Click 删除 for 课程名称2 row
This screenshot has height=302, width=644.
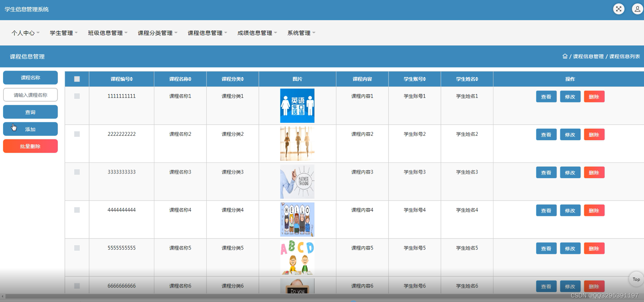click(x=594, y=134)
